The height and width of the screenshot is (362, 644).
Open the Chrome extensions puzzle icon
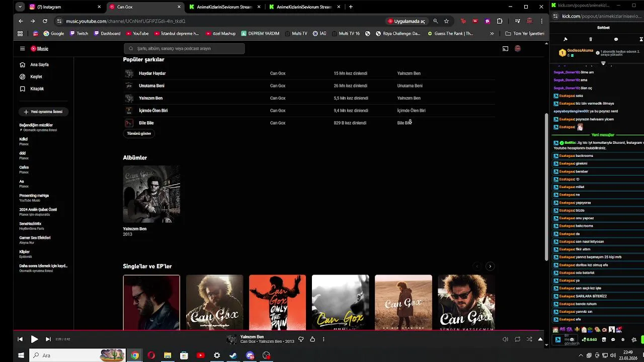pos(500,21)
